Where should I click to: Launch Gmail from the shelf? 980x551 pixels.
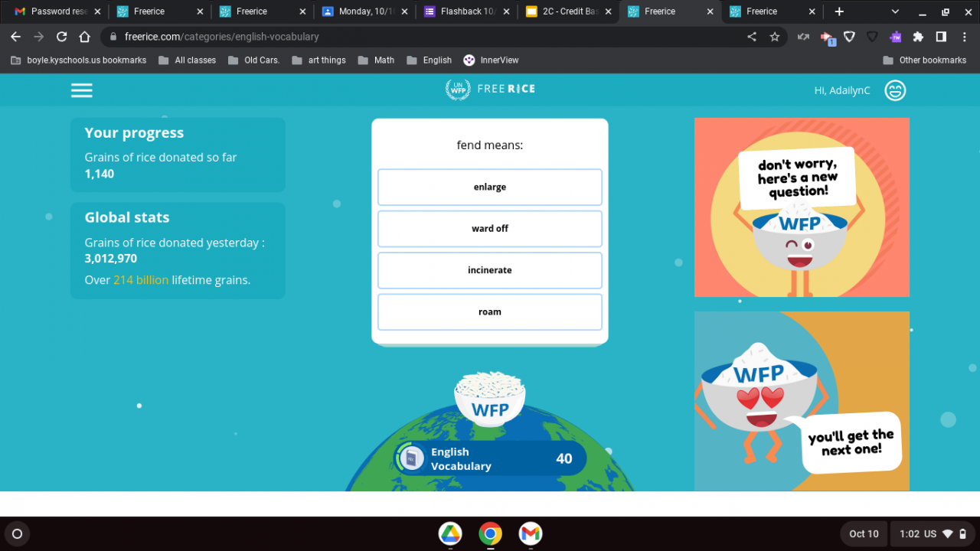[530, 533]
